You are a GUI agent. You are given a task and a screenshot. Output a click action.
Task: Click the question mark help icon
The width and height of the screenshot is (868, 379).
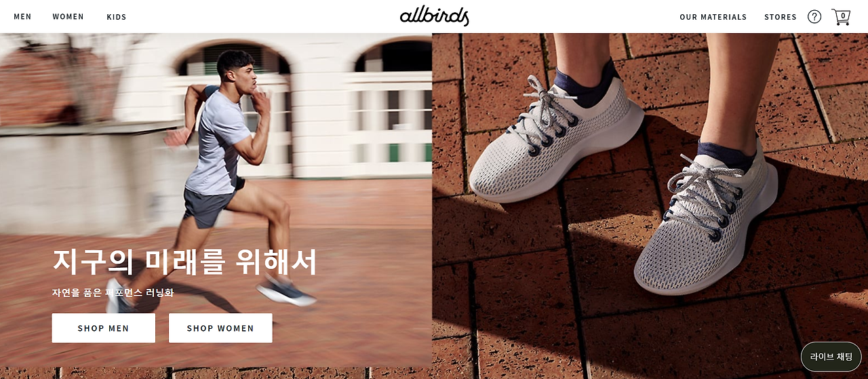click(814, 17)
